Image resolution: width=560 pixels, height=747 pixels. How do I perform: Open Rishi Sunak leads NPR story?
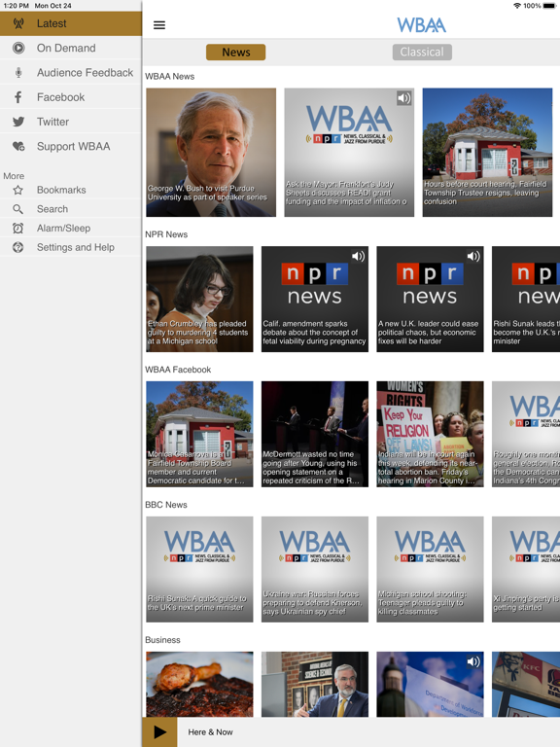[526, 300]
